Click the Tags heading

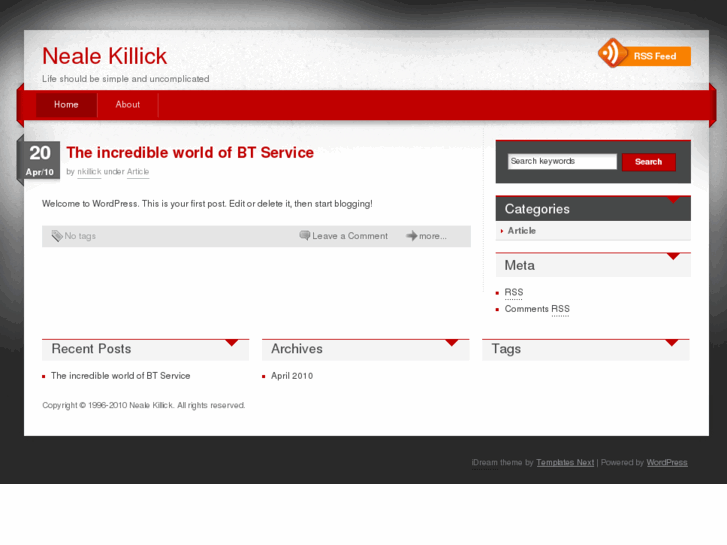(x=506, y=349)
